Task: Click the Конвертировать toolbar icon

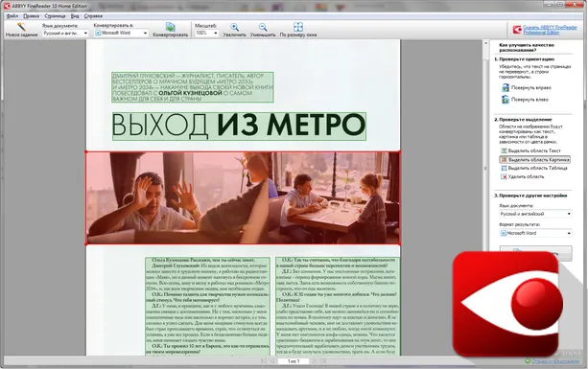Action: [x=170, y=27]
